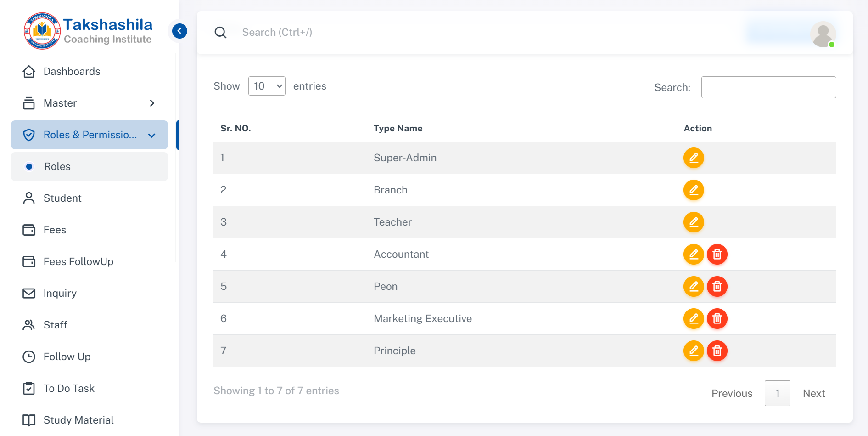Open Dashboards from the sidebar

90,72
